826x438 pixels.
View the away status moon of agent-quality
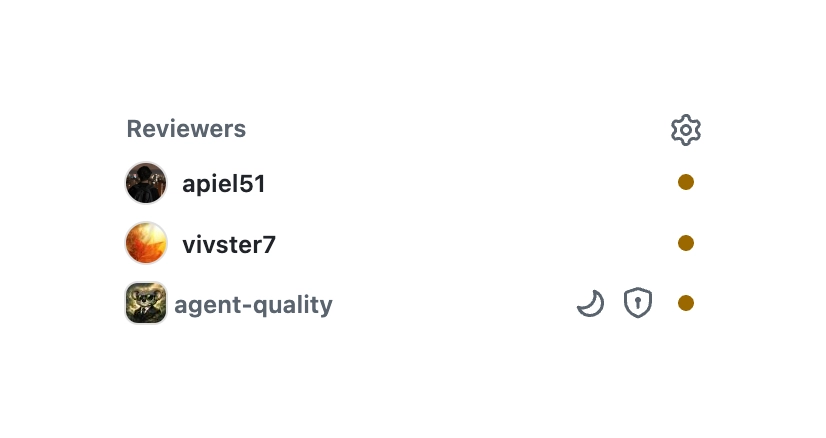point(591,303)
